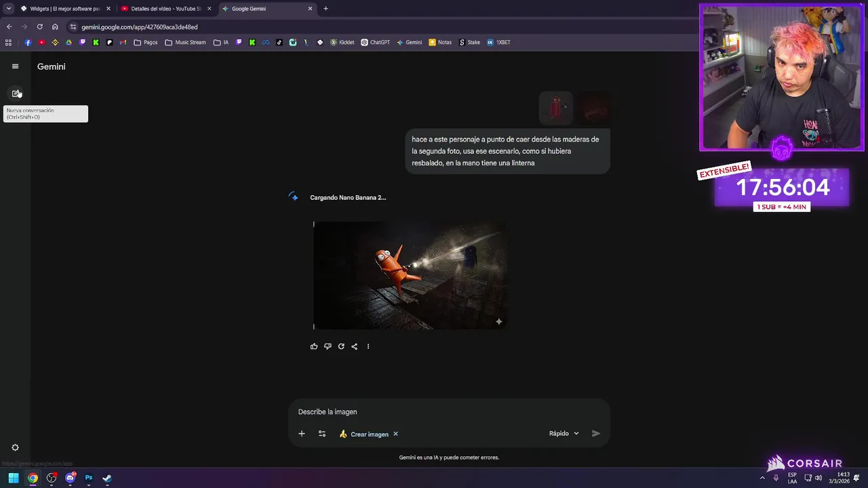This screenshot has height=488, width=868.
Task: Click the Gemini logo text
Action: (52, 66)
